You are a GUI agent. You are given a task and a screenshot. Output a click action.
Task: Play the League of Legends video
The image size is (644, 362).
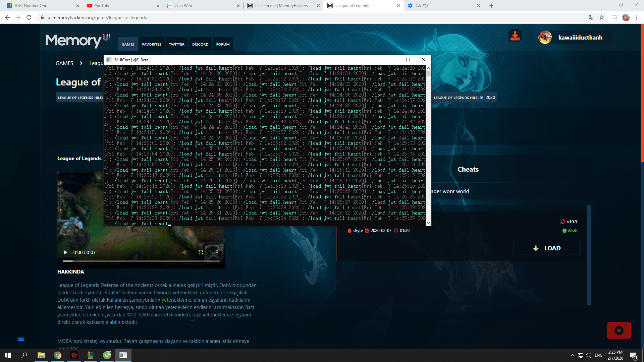click(x=65, y=252)
